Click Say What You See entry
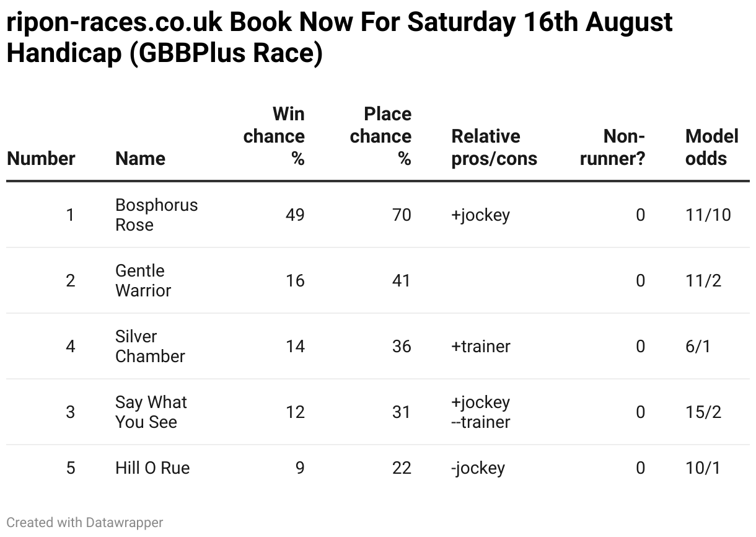 (x=151, y=412)
